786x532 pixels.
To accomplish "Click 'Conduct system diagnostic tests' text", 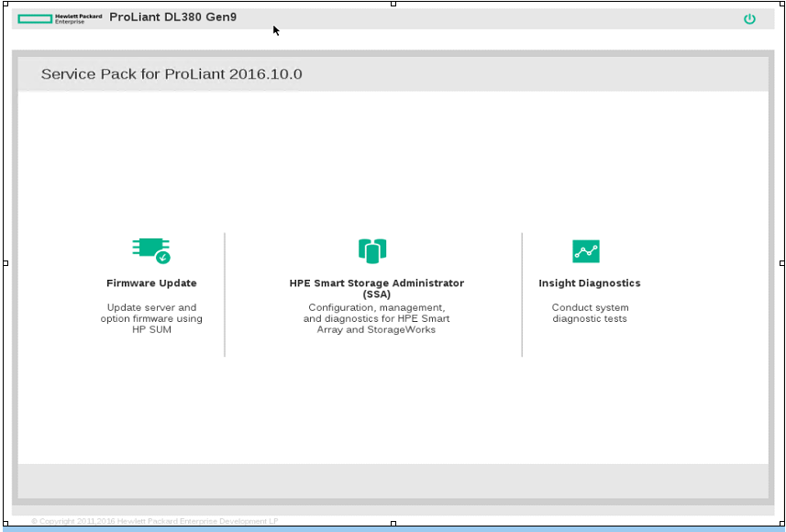I will click(x=590, y=313).
